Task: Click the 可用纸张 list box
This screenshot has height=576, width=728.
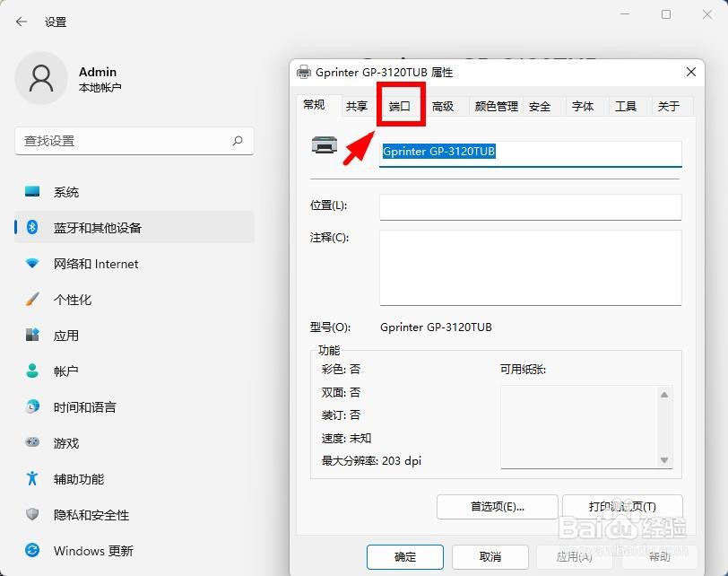Action: pyautogui.click(x=586, y=427)
